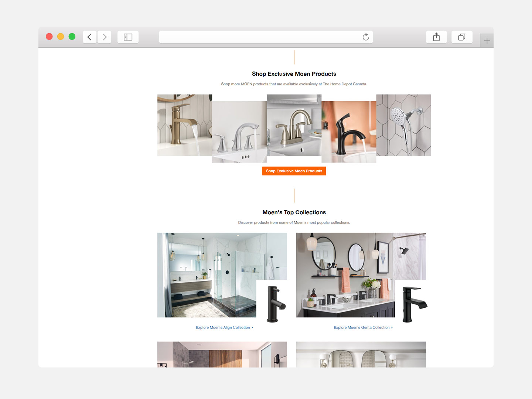Click the forward navigation arrow
532x399 pixels.
point(104,37)
